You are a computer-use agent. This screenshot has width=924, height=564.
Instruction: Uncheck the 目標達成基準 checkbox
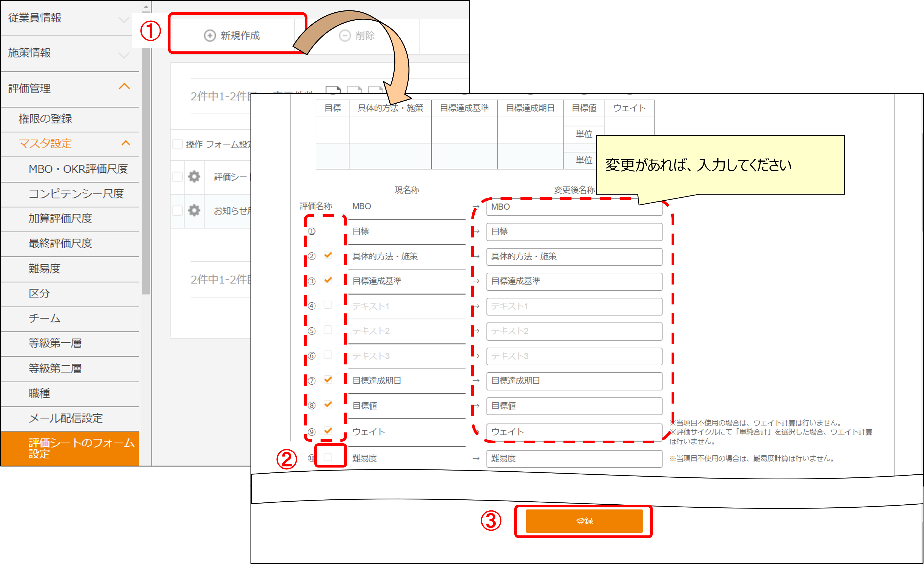[x=328, y=280]
